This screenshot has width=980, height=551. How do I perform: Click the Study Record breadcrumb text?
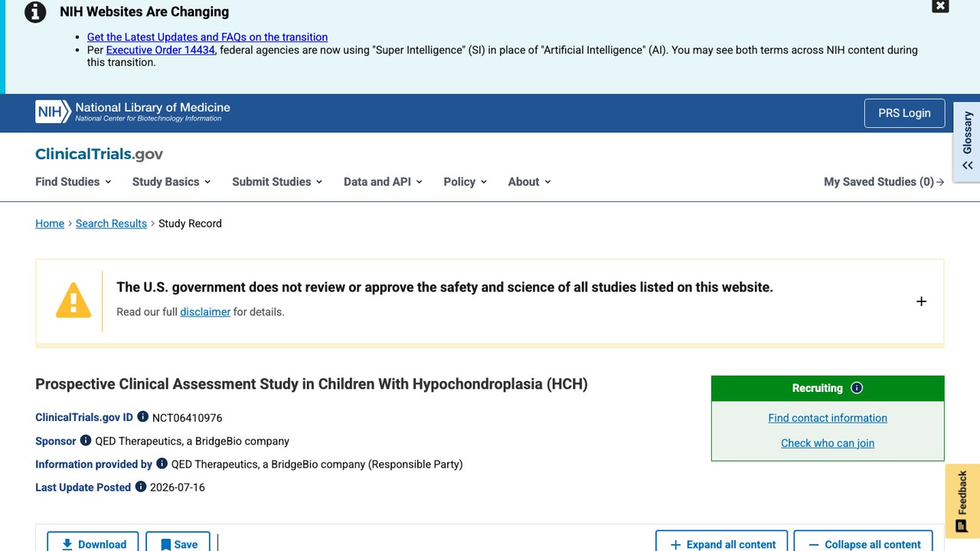(190, 223)
